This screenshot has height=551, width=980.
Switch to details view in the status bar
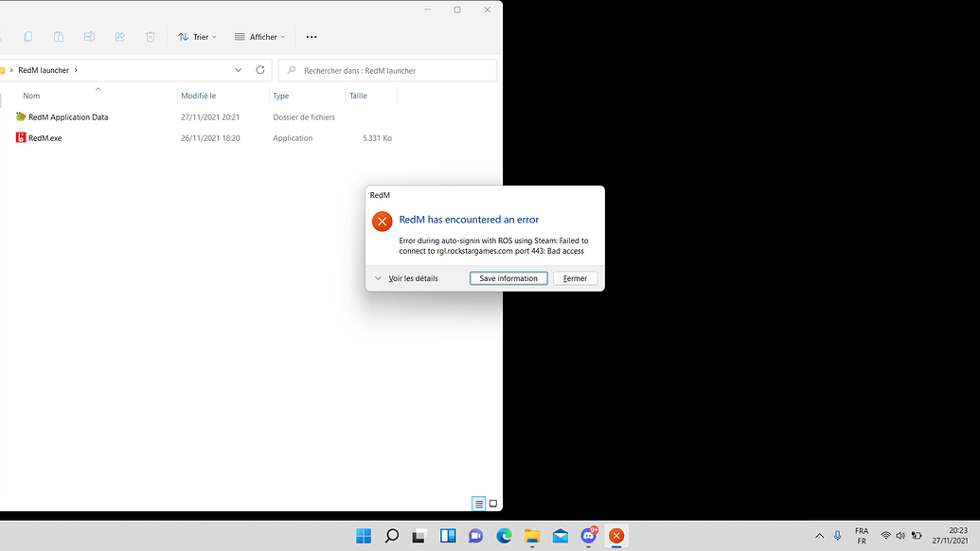tap(478, 503)
